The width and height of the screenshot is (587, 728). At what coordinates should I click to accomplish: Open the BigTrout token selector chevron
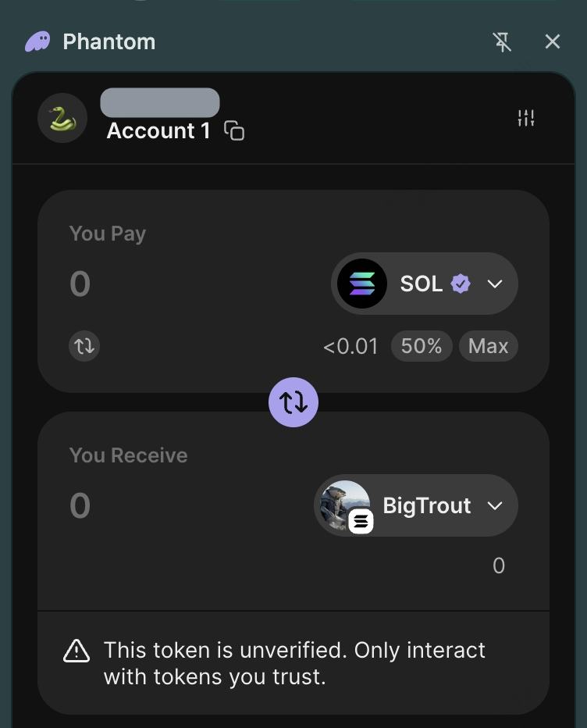click(495, 505)
